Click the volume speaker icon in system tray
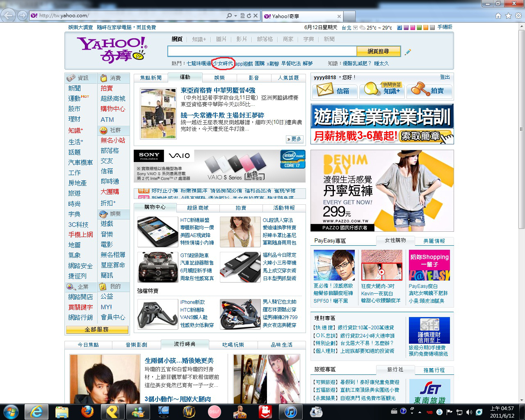This screenshot has width=525, height=420. (469, 412)
